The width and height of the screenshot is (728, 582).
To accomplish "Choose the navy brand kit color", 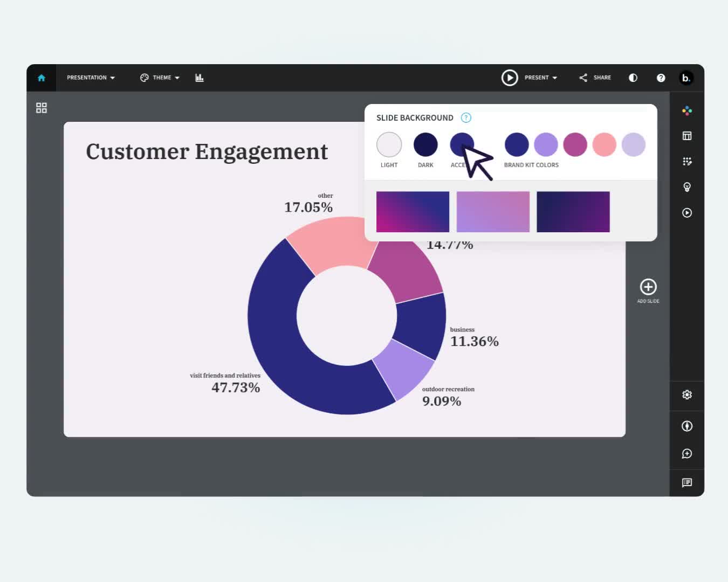I will (x=517, y=144).
